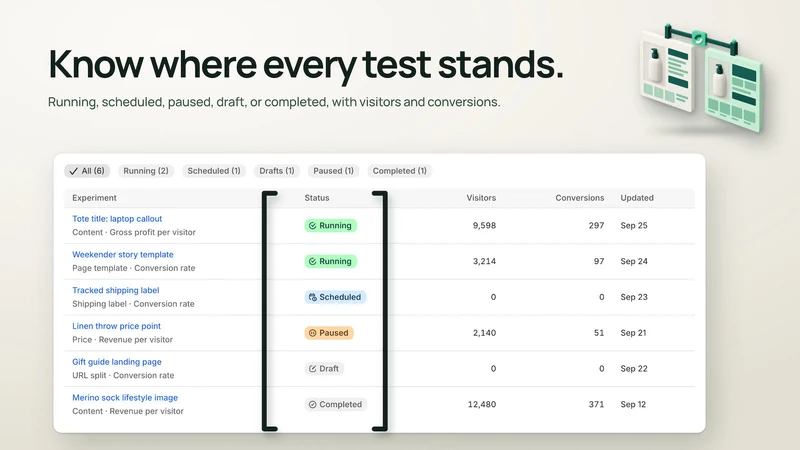Click 'Price · Revenue per visitor' subtitle
800x450 pixels.
pos(122,339)
